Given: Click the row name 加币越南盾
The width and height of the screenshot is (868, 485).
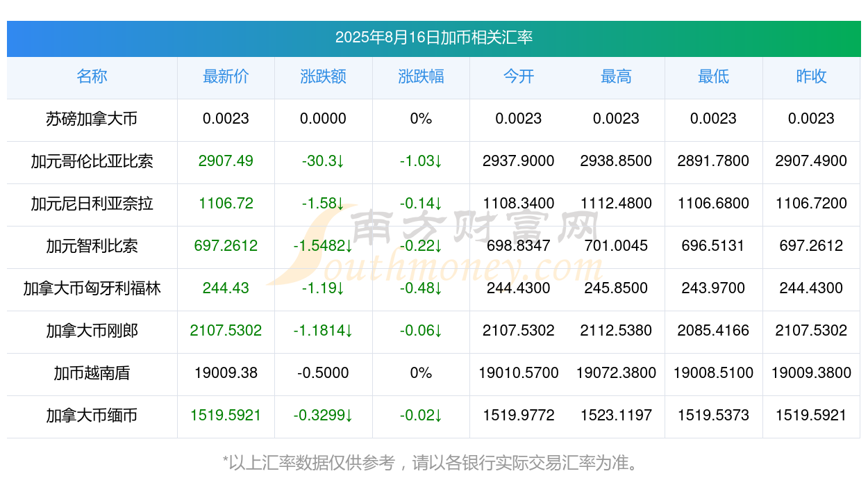Looking at the screenshot, I should pyautogui.click(x=92, y=373).
